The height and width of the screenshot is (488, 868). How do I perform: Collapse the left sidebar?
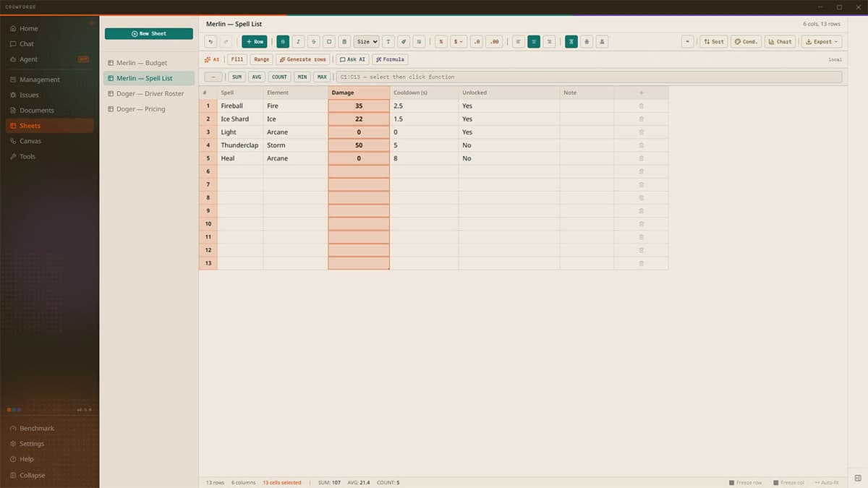pos(49,475)
